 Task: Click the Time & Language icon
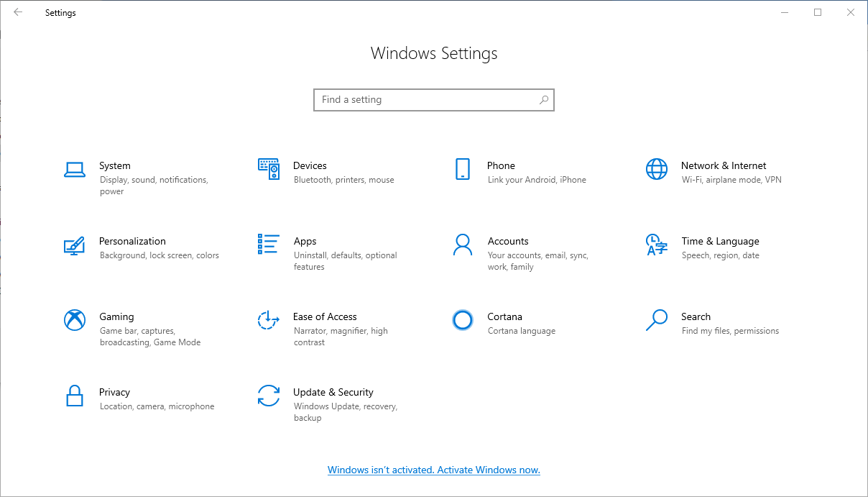[x=657, y=245]
